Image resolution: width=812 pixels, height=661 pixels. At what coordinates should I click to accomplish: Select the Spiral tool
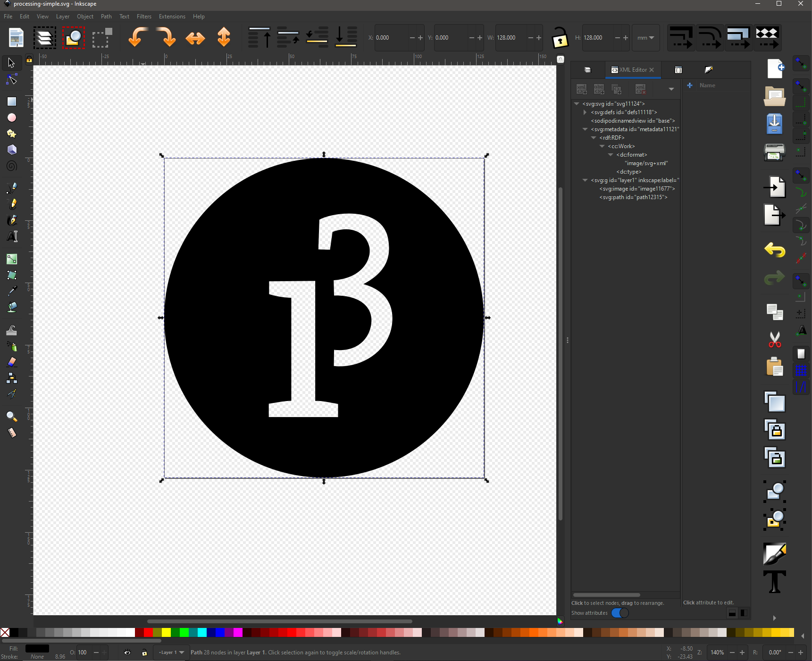click(x=11, y=166)
